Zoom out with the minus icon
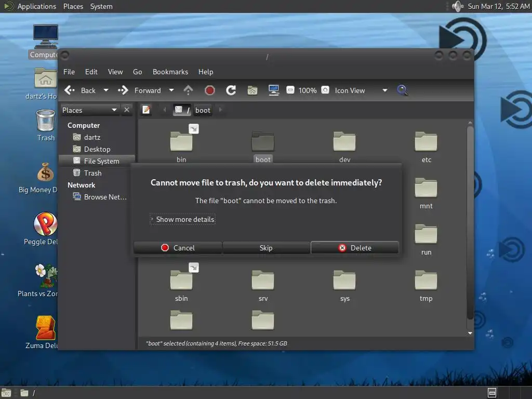 click(290, 90)
